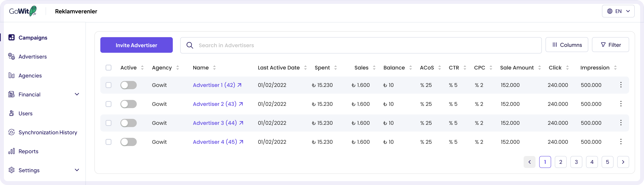Image resolution: width=644 pixels, height=185 pixels.
Task: Tick the select-all header checkbox
Action: click(109, 68)
